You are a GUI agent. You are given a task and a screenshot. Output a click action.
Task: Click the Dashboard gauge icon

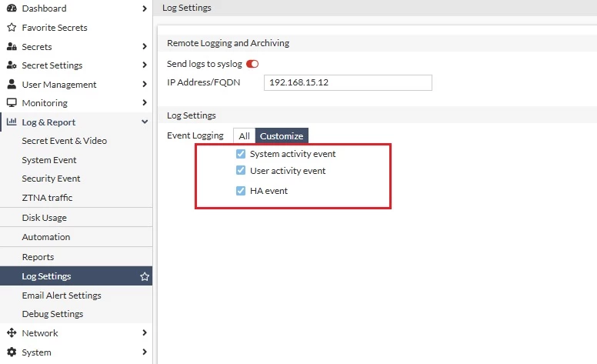point(12,8)
